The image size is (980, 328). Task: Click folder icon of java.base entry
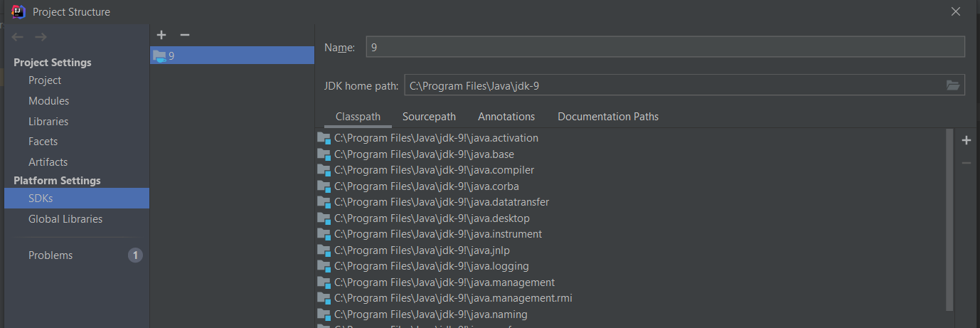324,154
